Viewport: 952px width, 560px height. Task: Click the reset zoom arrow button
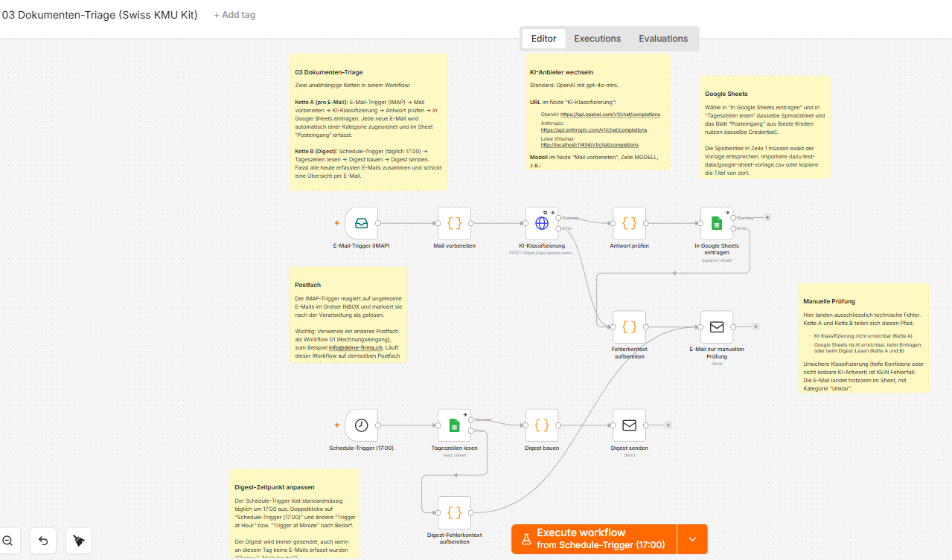coord(43,541)
